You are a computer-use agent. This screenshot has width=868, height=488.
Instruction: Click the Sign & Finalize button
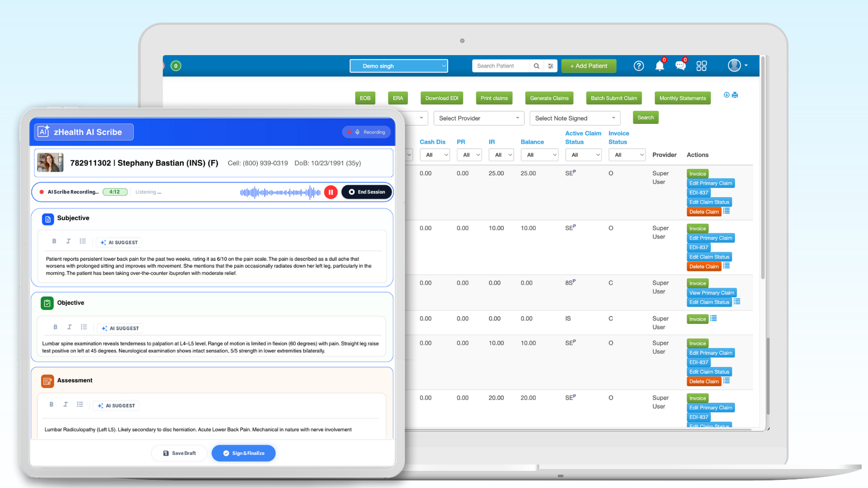coord(243,453)
